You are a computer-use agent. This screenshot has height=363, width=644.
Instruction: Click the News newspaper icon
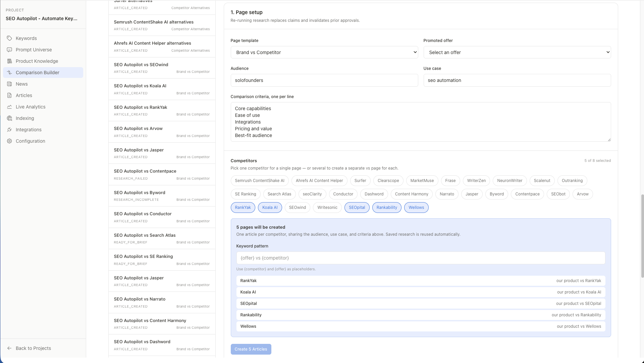9,84
